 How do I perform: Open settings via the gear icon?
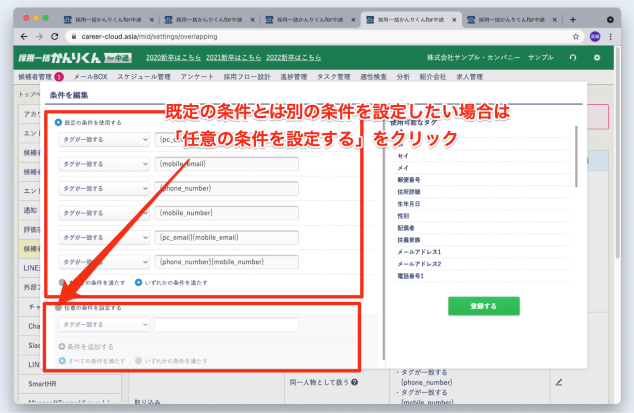[597, 58]
